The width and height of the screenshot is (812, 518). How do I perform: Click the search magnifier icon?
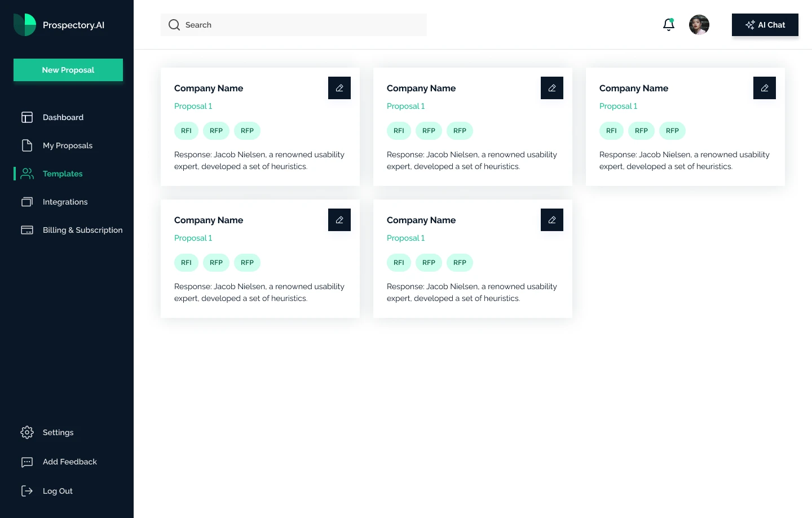point(174,25)
